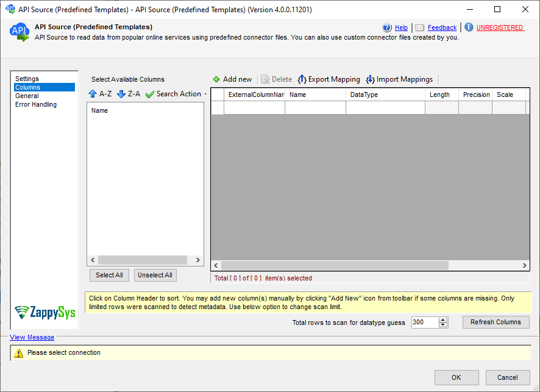Click the 'Please select connection' message
The height and width of the screenshot is (392, 540).
point(64,353)
